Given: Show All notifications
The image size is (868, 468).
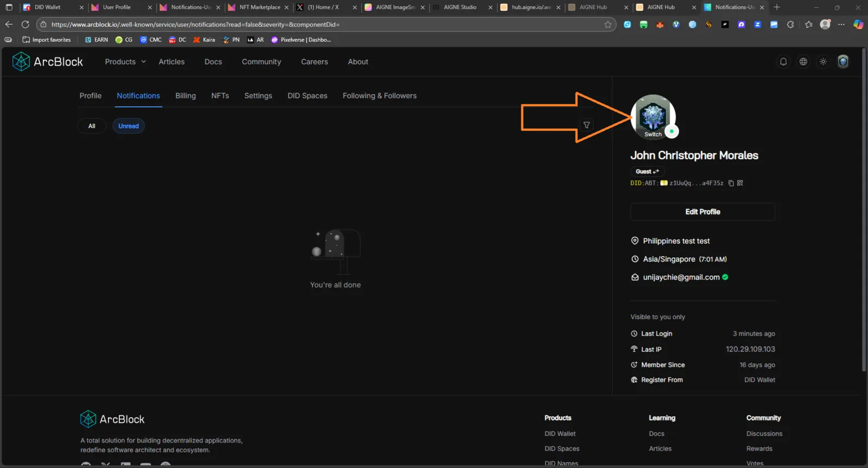Looking at the screenshot, I should pos(92,126).
